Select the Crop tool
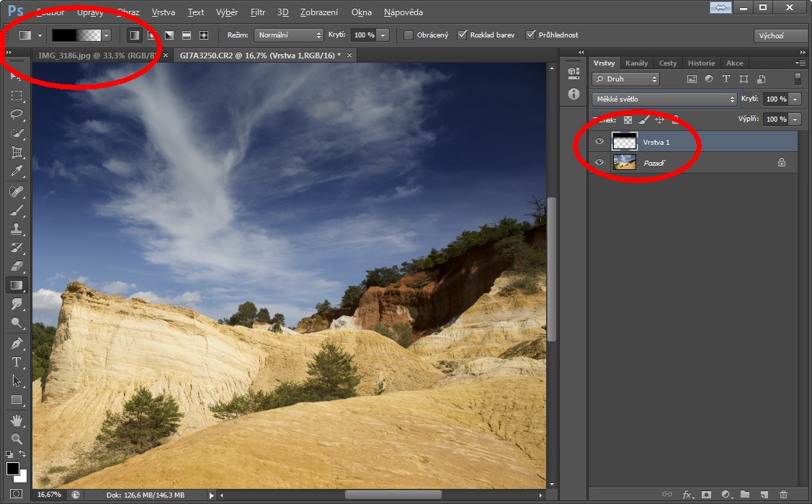The image size is (812, 504). tap(17, 153)
